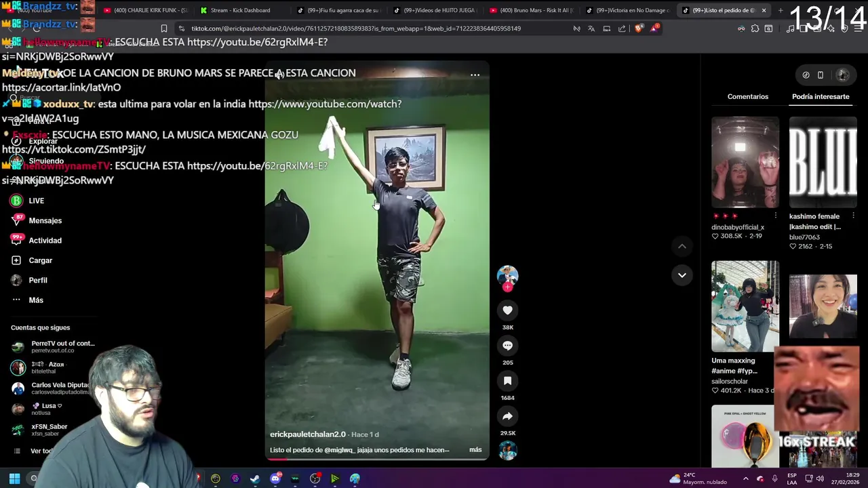
Task: Open the dinobabyofficial_x suggested video thumbnail
Action: [x=745, y=162]
